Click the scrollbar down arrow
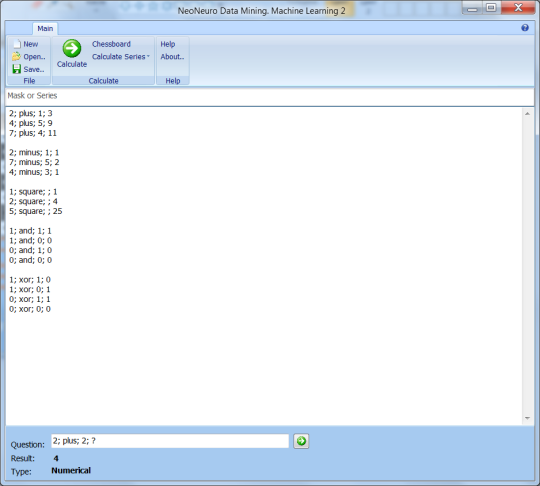Screen dimensions: 540x486 (527, 418)
